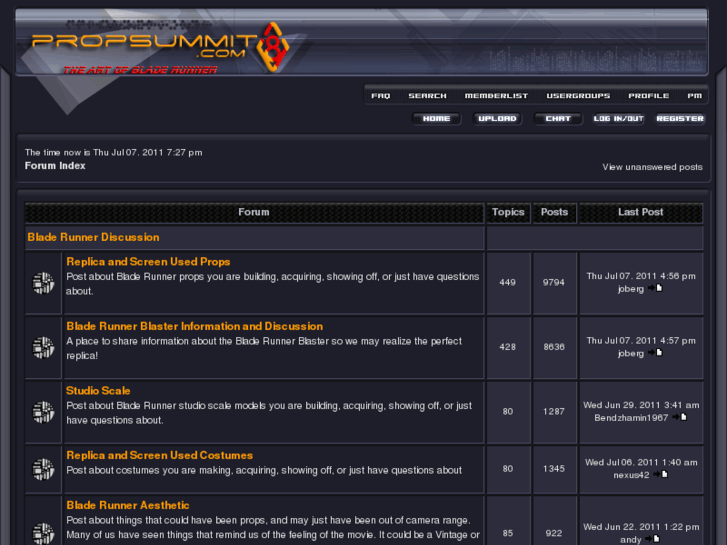Open Blade Runner Discussion category
The width and height of the screenshot is (727, 545).
(x=93, y=237)
